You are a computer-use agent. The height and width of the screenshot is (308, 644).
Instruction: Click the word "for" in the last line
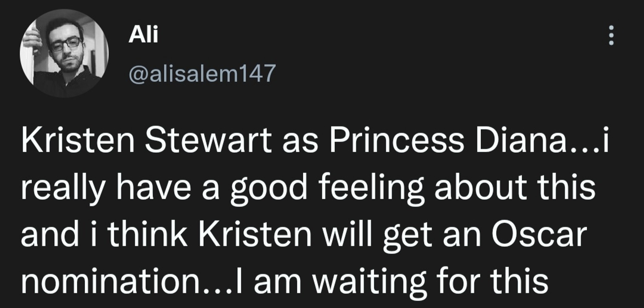click(458, 282)
